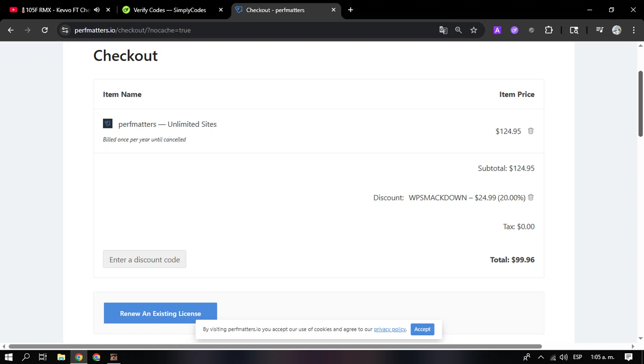
Task: Click the scroll down arrow of page scrollbar
Action: pyautogui.click(x=640, y=339)
